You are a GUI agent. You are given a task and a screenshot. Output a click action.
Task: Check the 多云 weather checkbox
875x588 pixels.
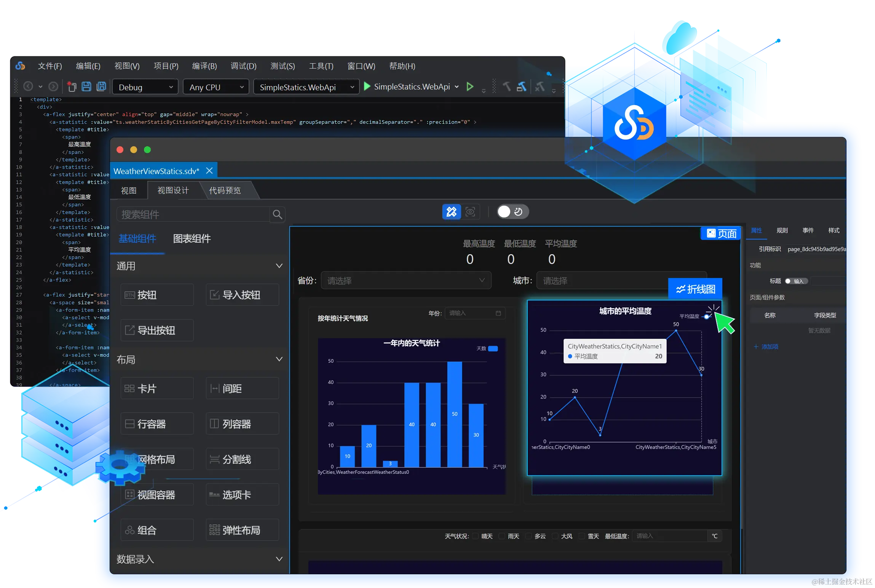click(529, 536)
